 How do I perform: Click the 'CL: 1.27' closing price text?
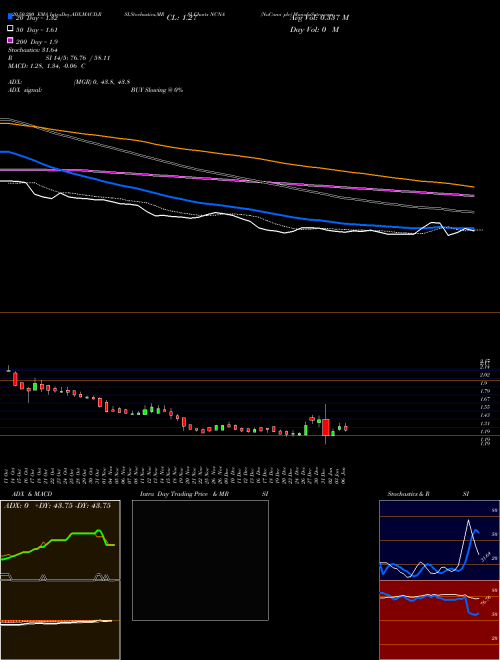pyautogui.click(x=181, y=18)
